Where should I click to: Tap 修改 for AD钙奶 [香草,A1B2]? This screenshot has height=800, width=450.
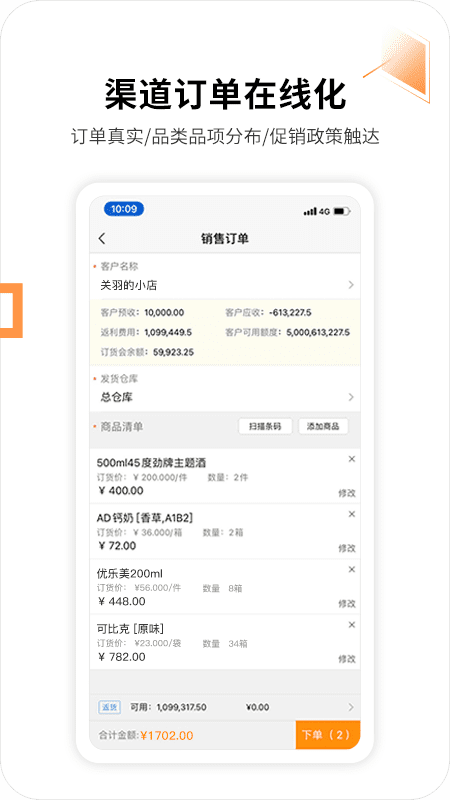347,548
